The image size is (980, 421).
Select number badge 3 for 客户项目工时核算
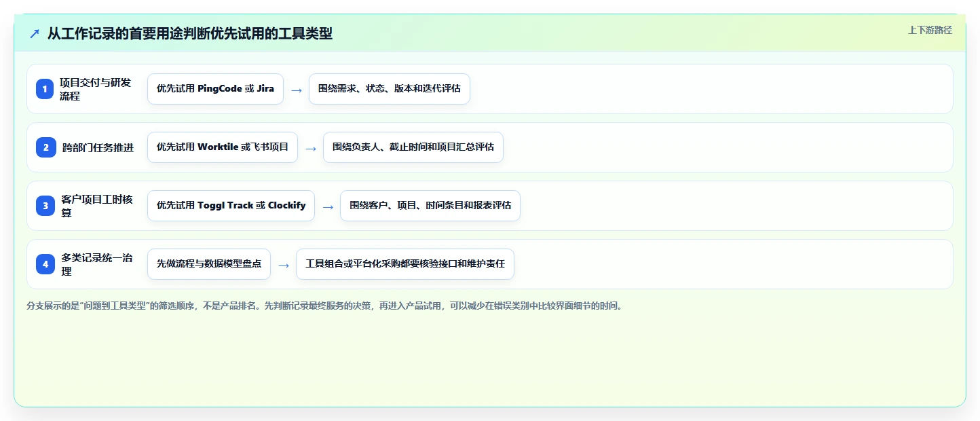[45, 206]
